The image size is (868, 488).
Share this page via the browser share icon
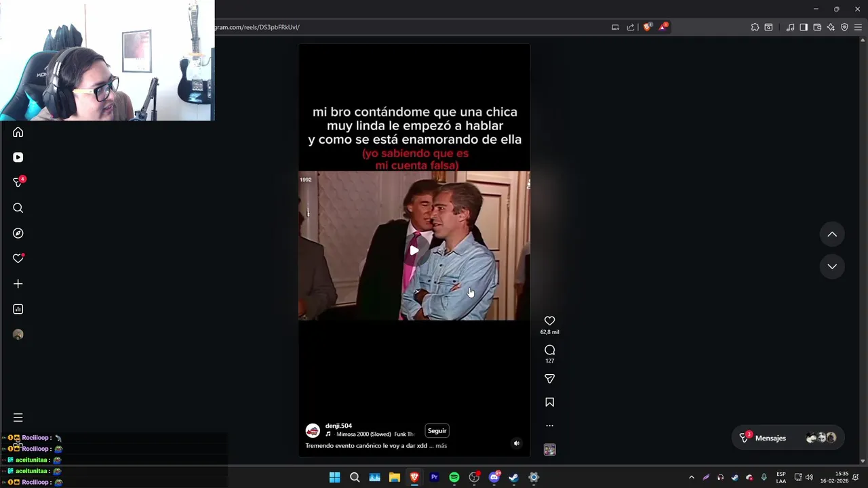[631, 27]
